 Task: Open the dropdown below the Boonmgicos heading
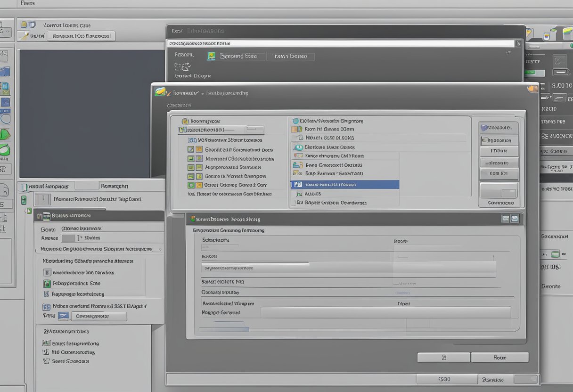[x=221, y=130]
